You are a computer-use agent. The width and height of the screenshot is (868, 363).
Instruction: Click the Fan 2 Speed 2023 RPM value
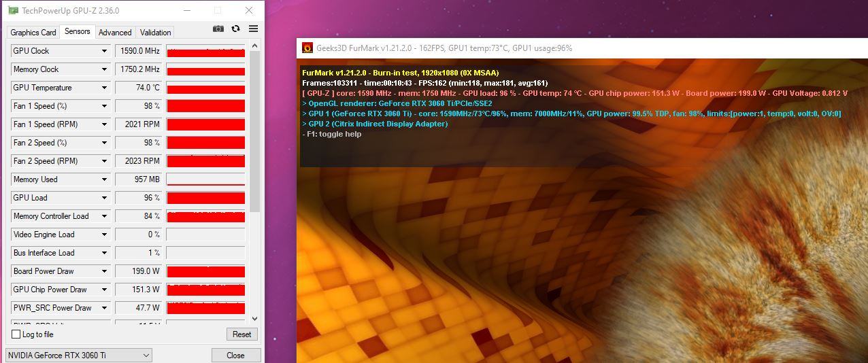pyautogui.click(x=139, y=161)
